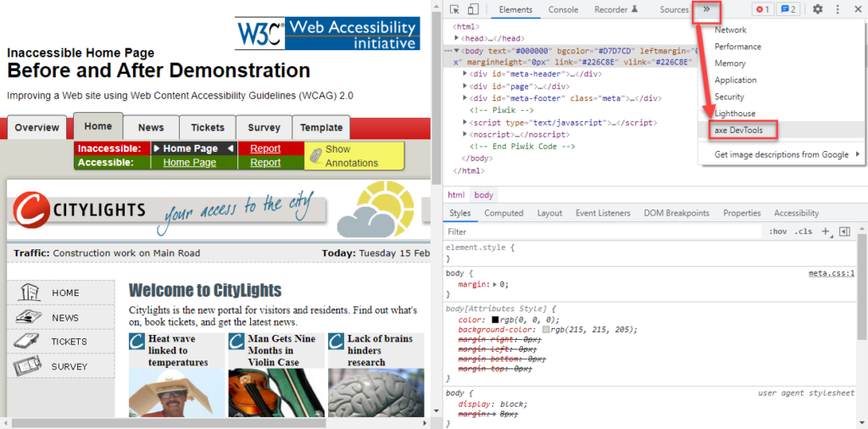This screenshot has height=429, width=868.
Task: Click the icon next to Violin Case headline
Action: point(236,341)
